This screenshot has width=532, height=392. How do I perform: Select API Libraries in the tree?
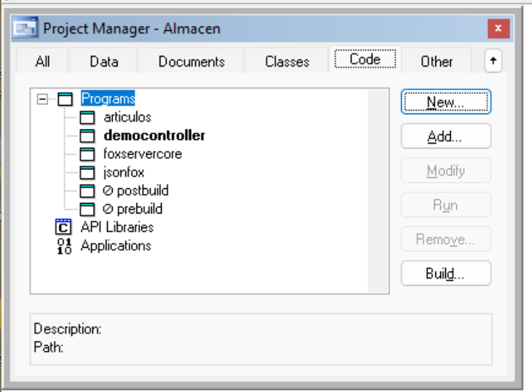tap(117, 227)
